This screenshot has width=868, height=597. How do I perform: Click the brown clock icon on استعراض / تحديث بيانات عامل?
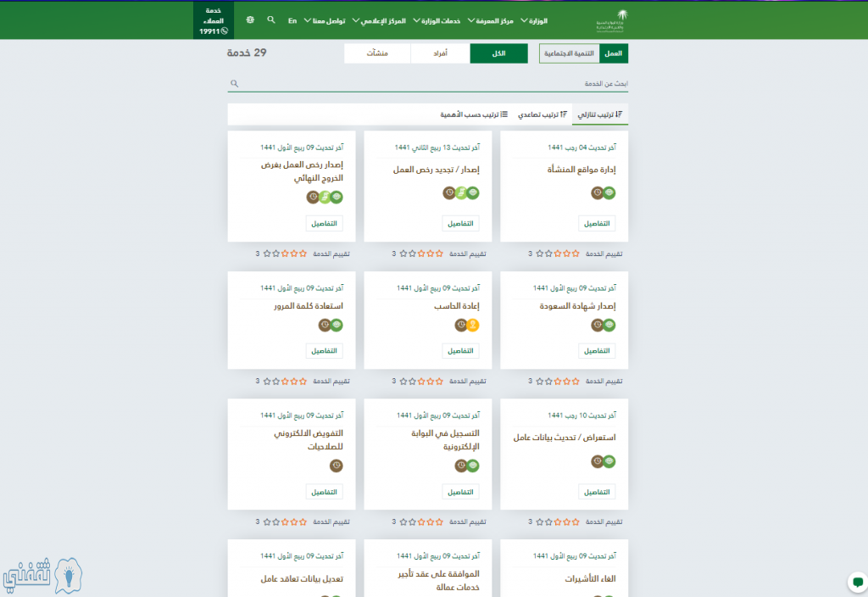(x=597, y=461)
